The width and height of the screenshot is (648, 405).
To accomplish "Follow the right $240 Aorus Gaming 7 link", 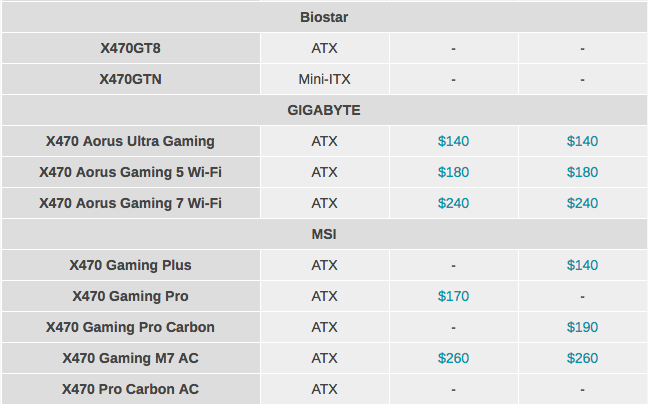I will click(582, 203).
